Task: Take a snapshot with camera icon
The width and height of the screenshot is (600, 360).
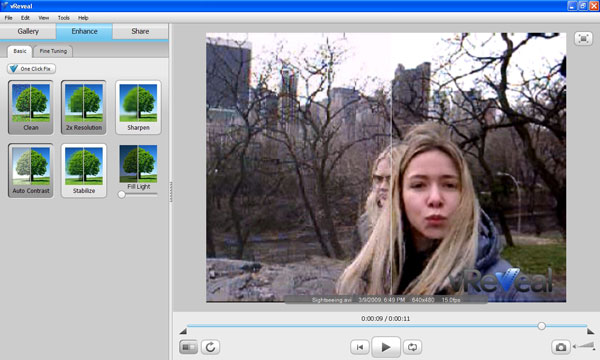Action: pos(561,347)
